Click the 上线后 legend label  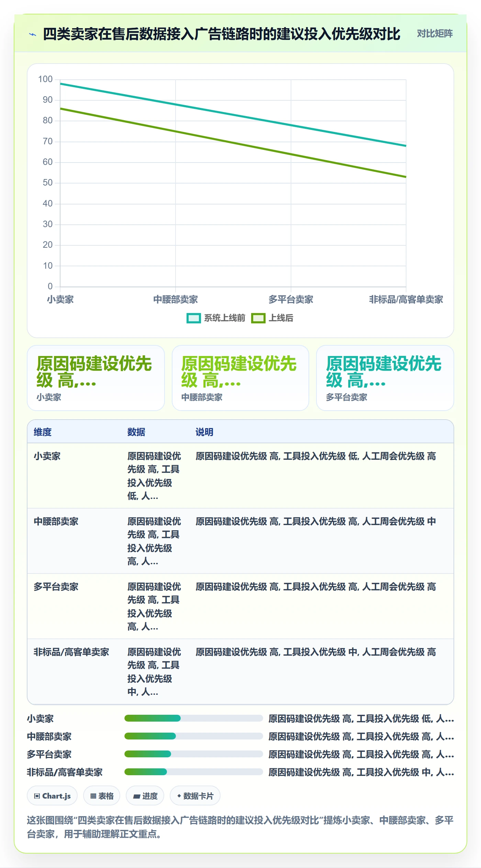[281, 318]
